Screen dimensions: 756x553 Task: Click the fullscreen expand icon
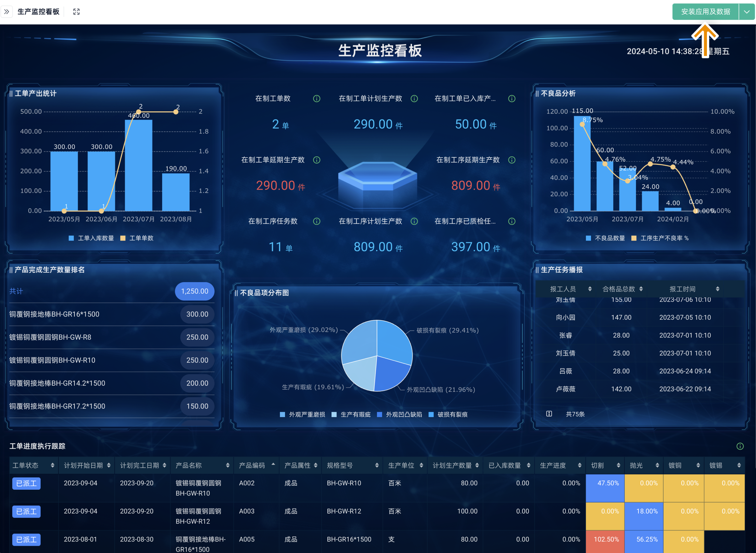[76, 12]
